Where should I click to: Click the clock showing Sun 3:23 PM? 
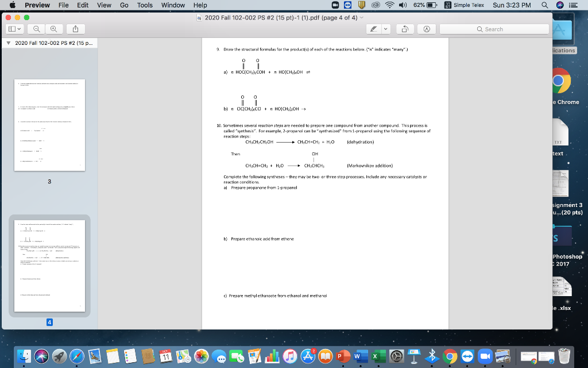click(x=512, y=5)
